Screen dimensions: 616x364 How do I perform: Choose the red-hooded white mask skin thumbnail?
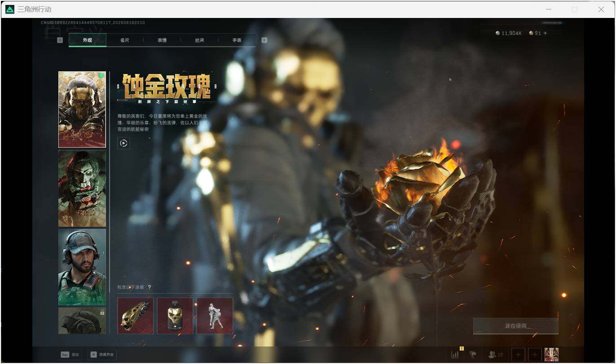82,189
